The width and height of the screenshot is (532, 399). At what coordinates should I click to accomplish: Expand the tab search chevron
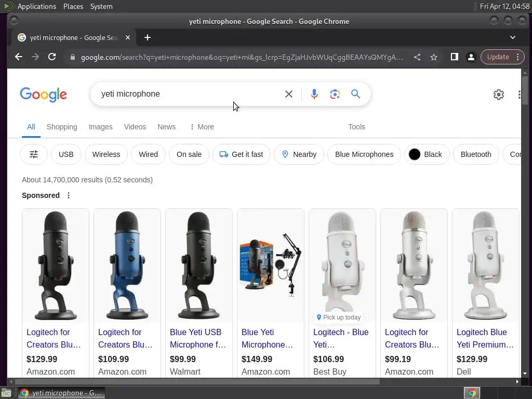[x=513, y=37]
